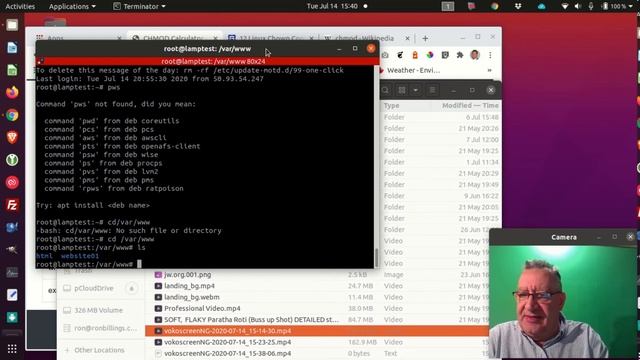Open the text editor pencil icon in the dock
640x360 pixels.
[x=12, y=295]
